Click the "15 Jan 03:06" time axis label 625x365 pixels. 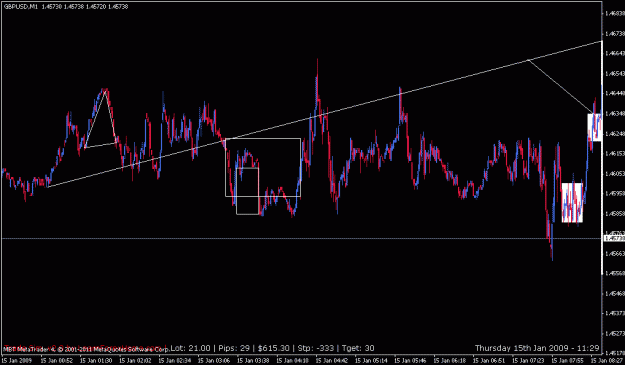pyautogui.click(x=214, y=361)
